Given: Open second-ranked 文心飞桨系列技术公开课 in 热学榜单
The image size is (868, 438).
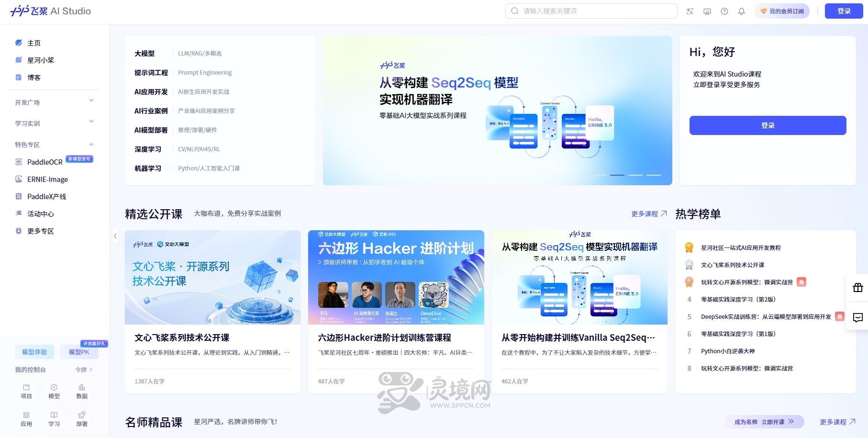Looking at the screenshot, I should click(x=733, y=265).
